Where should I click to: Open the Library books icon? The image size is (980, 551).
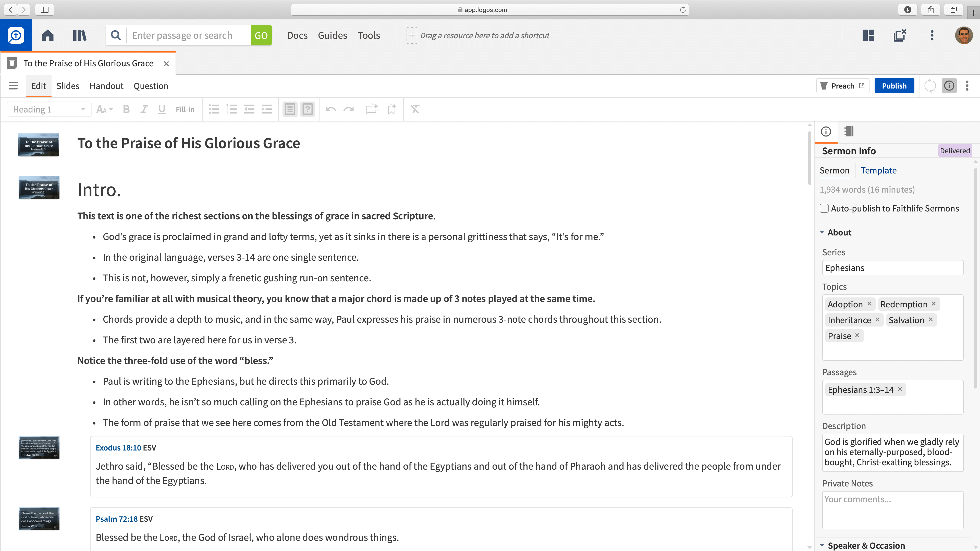(x=80, y=35)
